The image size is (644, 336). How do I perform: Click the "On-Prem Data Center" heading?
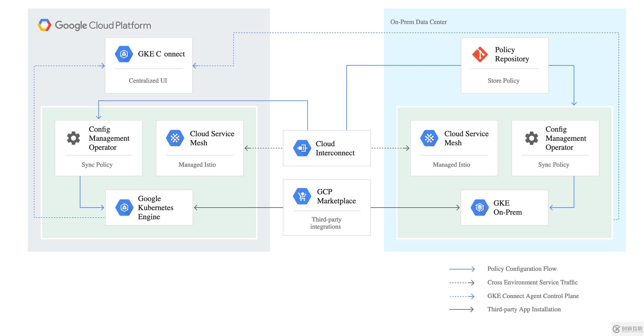click(x=419, y=22)
